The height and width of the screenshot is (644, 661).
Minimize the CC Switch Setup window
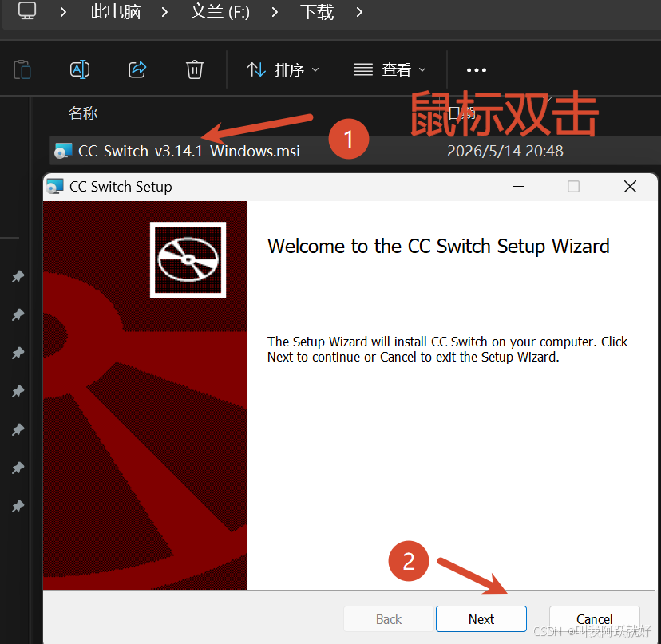[x=519, y=186]
